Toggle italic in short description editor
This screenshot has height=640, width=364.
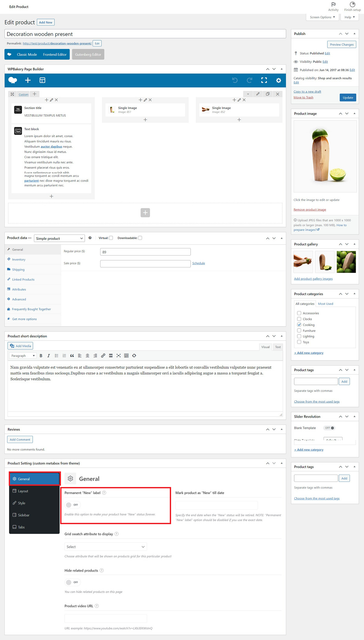point(49,356)
